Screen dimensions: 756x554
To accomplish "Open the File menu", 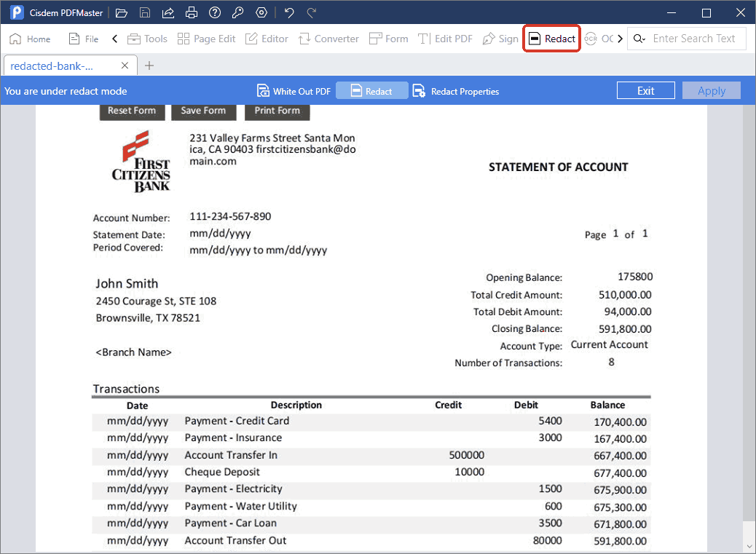I will pyautogui.click(x=84, y=39).
